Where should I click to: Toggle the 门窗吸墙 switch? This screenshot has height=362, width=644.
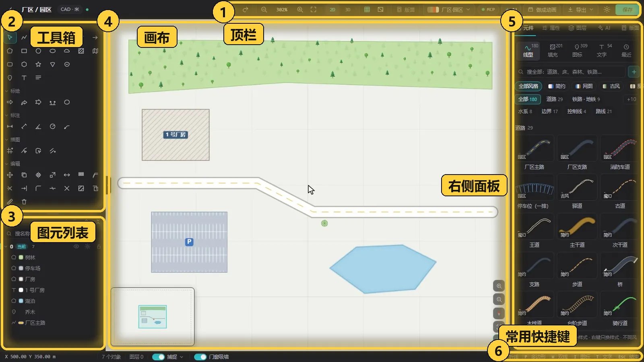(200, 357)
